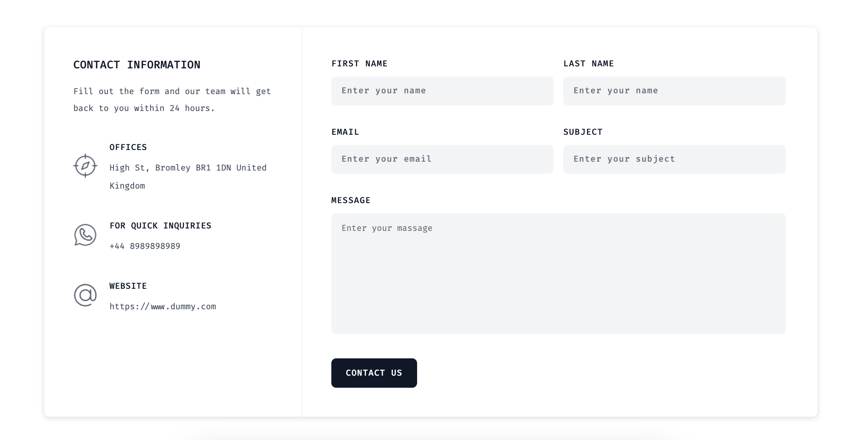Click the Offices heading

tap(128, 147)
